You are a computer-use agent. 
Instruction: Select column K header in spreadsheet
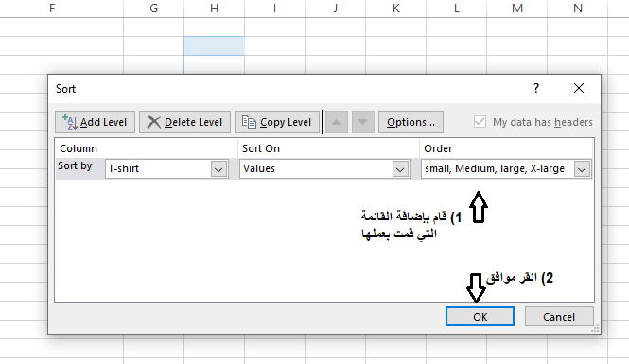click(396, 9)
